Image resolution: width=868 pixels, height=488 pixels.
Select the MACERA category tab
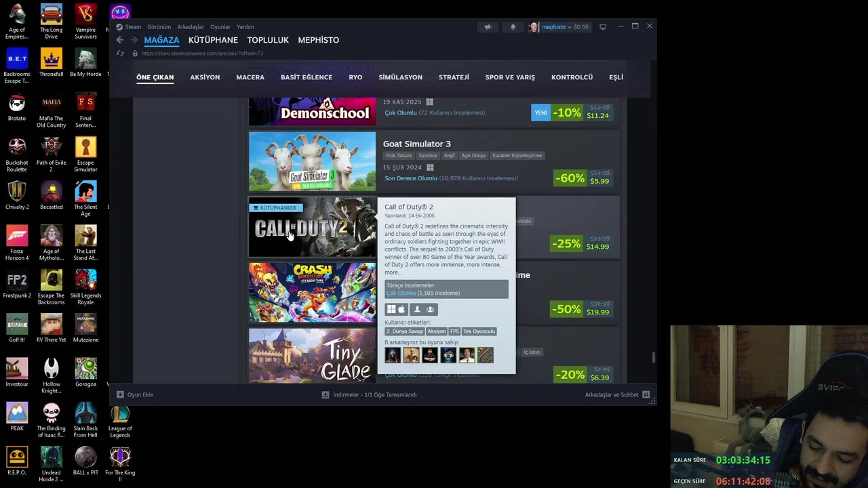(x=250, y=77)
